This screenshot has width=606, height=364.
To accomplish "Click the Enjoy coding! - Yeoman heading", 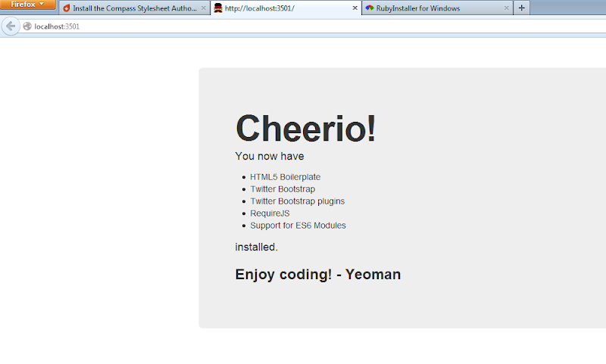I will 317,275.
